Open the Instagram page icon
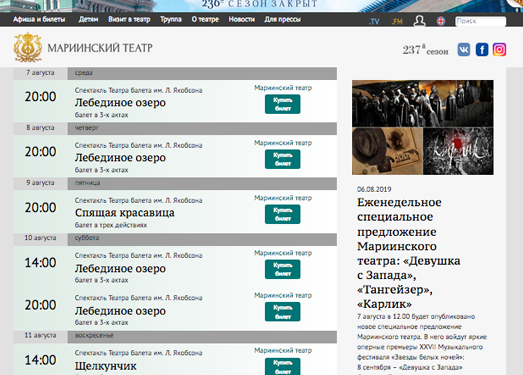The image size is (523, 375). tap(499, 49)
